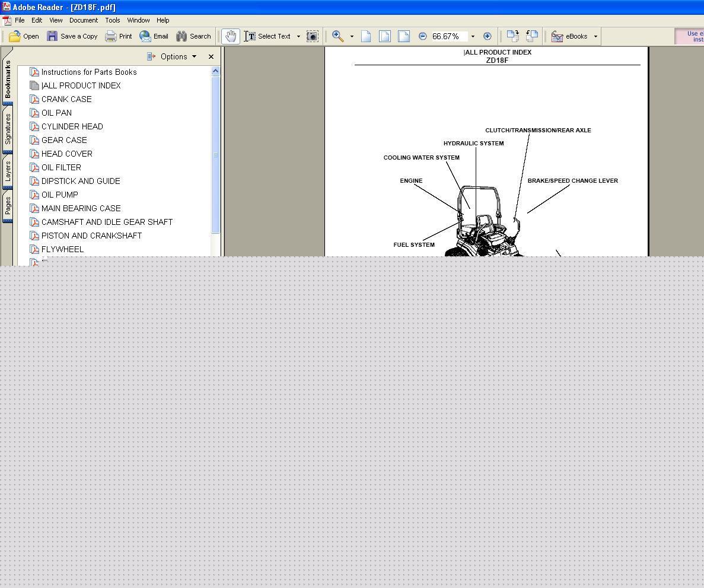704x588 pixels.
Task: Rotate page clockwise
Action: pyautogui.click(x=513, y=36)
